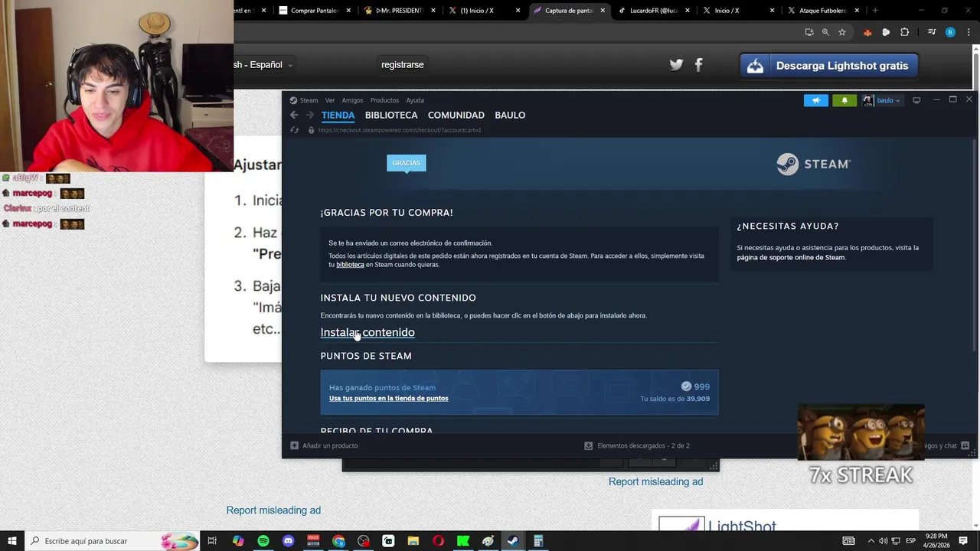Image resolution: width=980 pixels, height=551 pixels.
Task: Click the Facebook icon on Lightshot page
Action: 698,65
